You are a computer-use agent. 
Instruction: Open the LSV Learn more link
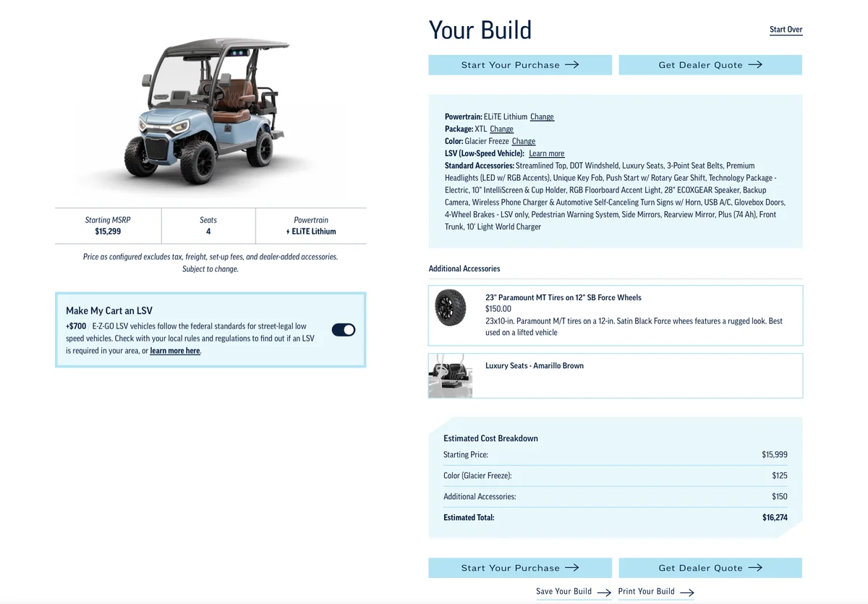[547, 153]
